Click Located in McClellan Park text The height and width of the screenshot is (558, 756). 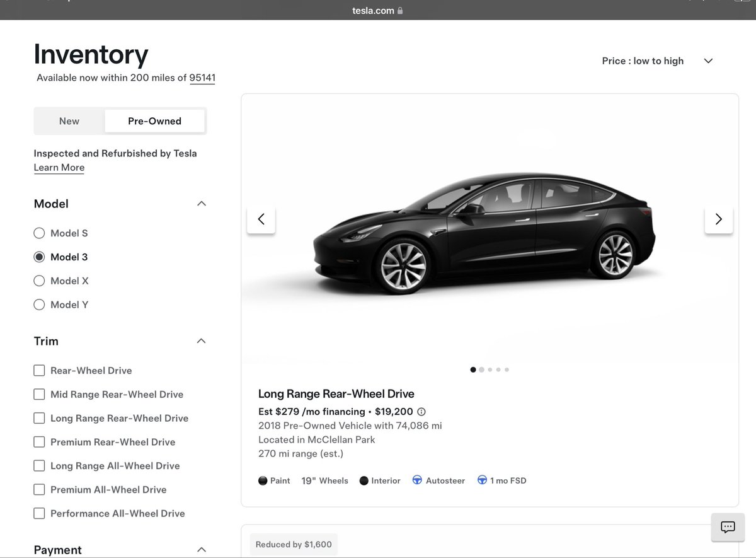317,440
